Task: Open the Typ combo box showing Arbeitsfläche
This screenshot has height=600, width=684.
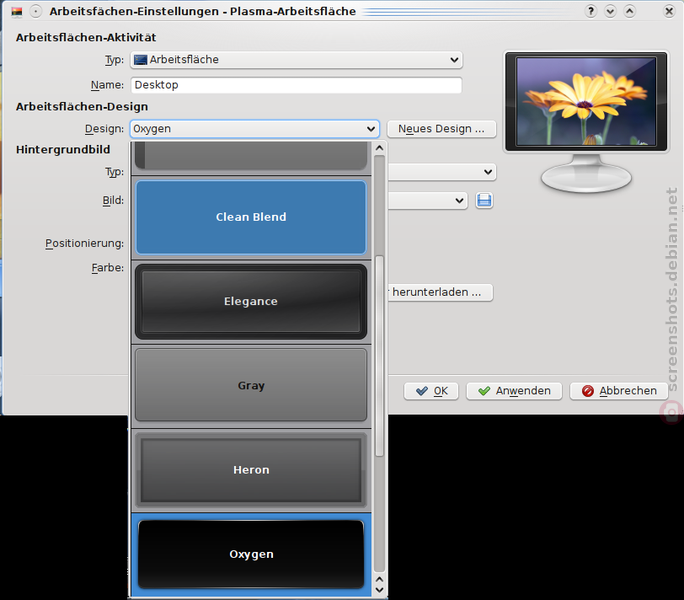Action: coord(296,60)
